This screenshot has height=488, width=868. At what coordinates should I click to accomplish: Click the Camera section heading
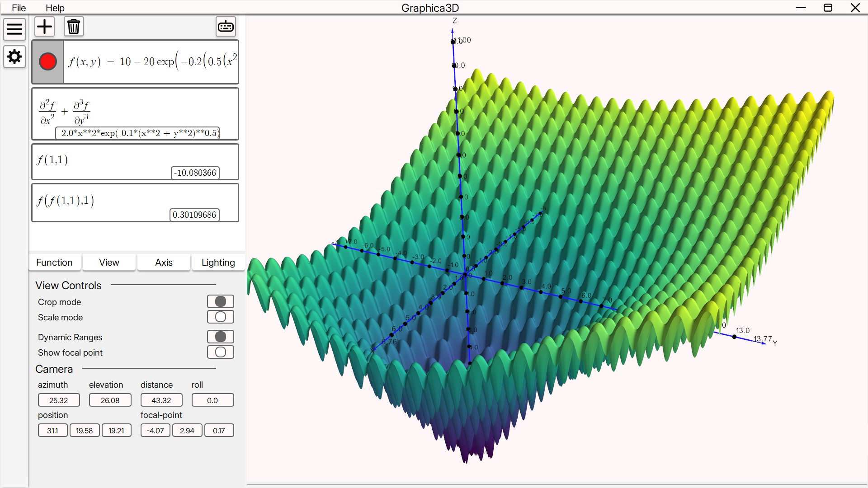54,369
